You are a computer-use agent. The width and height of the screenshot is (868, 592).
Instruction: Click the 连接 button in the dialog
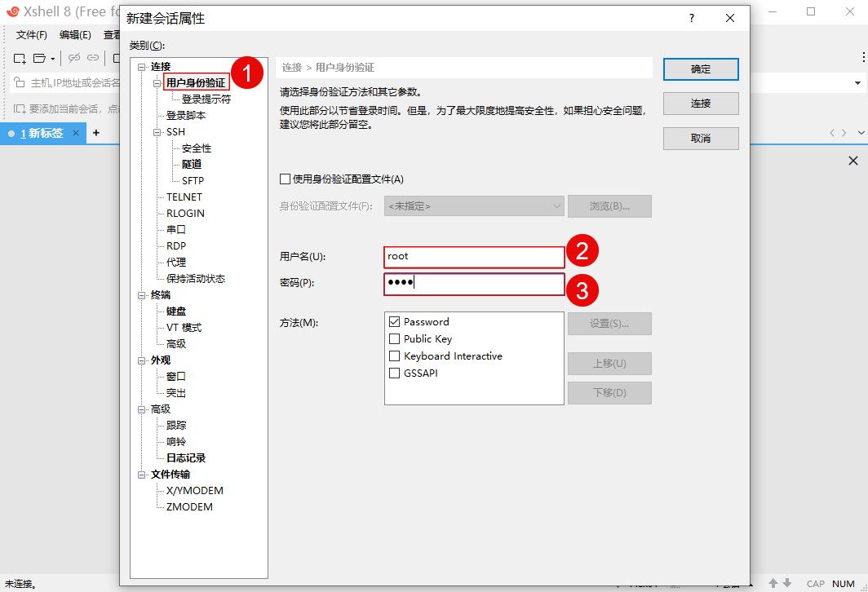pyautogui.click(x=701, y=104)
